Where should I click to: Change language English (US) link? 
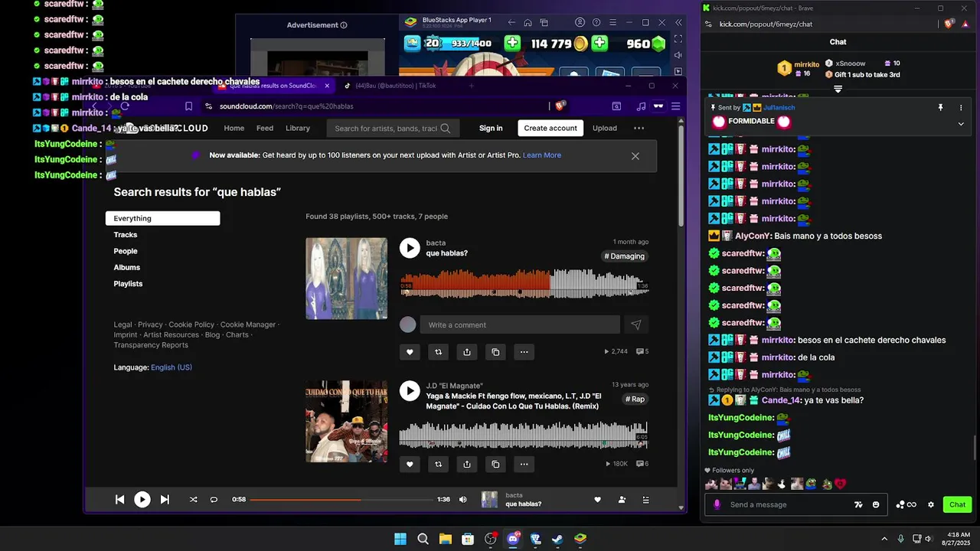click(171, 367)
